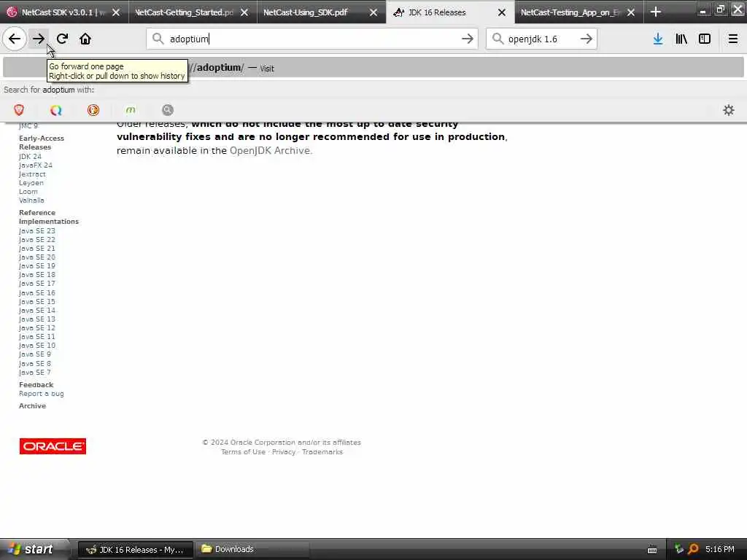Viewport: 747px width, 560px height.
Task: Open the Library icon
Action: (x=681, y=39)
